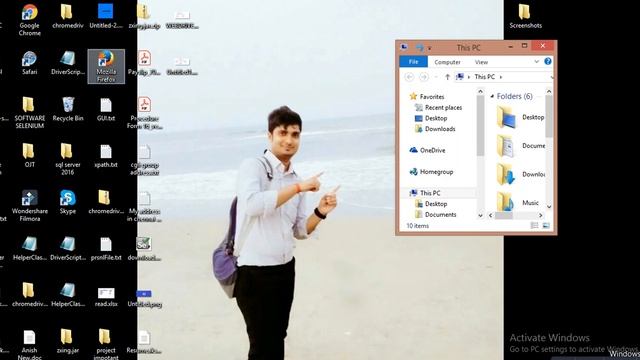Image resolution: width=640 pixels, height=360 pixels.
Task: Open Customize Quick Access Toolbar dropdown
Action: click(429, 48)
